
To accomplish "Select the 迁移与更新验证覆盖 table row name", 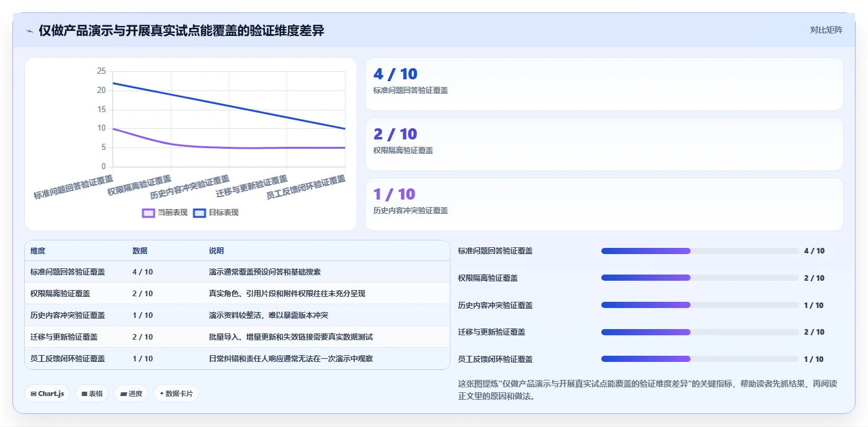I will click(x=64, y=337).
